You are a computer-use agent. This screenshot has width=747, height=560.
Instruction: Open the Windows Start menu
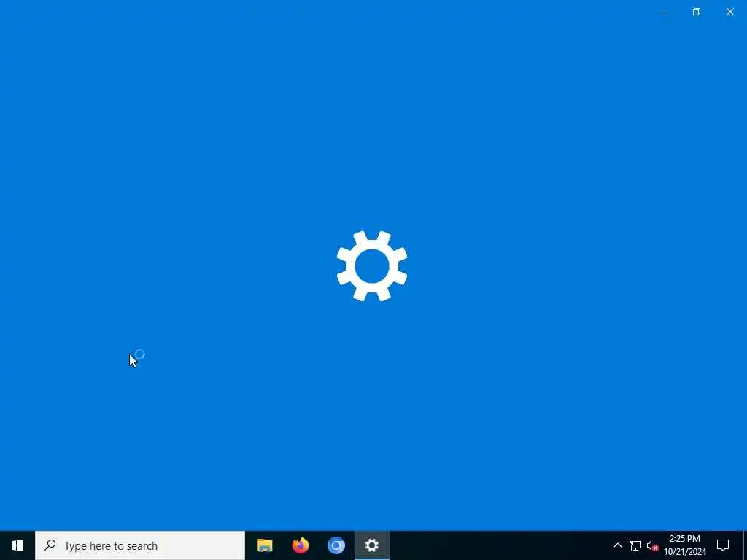18,545
